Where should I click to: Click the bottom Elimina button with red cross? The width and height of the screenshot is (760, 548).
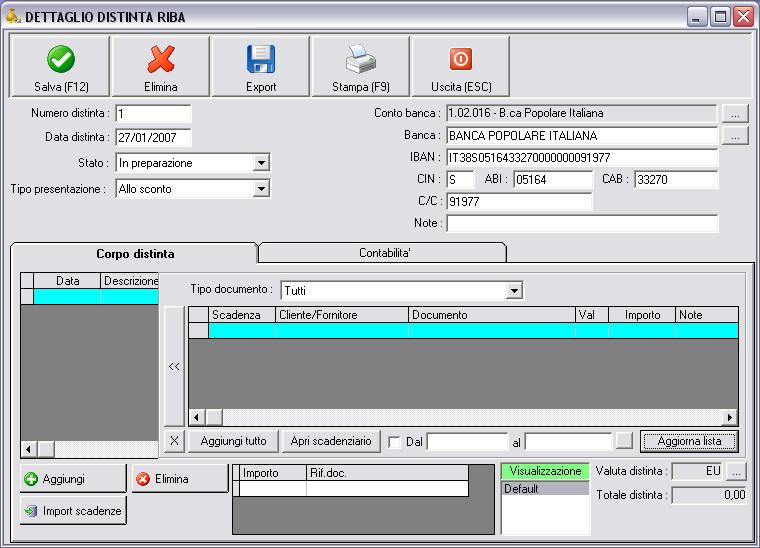click(180, 479)
